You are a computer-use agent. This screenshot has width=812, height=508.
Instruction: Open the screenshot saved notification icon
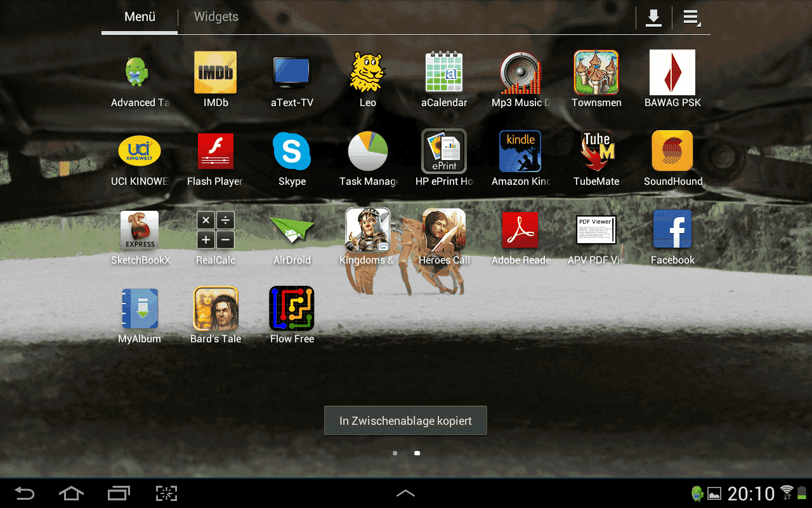point(714,493)
